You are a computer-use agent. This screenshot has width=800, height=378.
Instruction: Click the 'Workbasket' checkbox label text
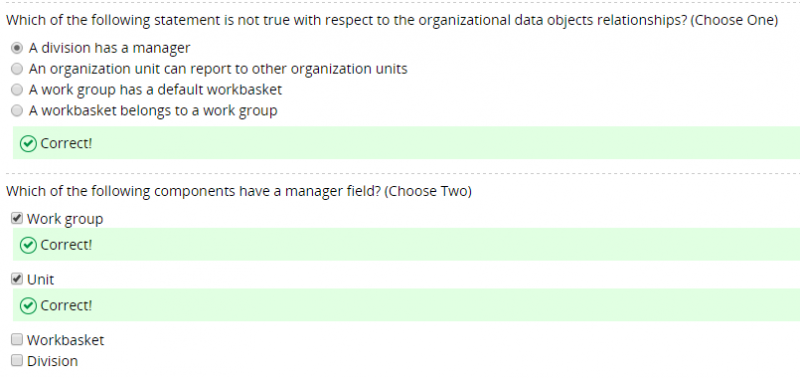65,340
